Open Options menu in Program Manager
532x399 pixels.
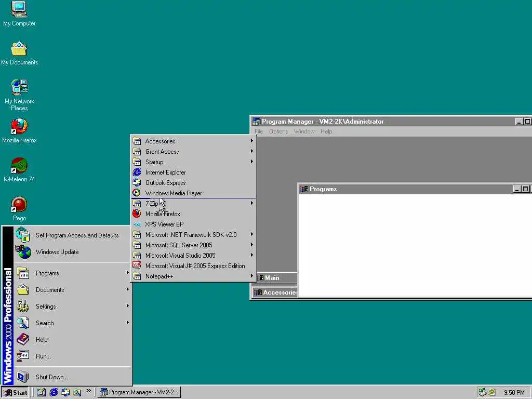278,131
